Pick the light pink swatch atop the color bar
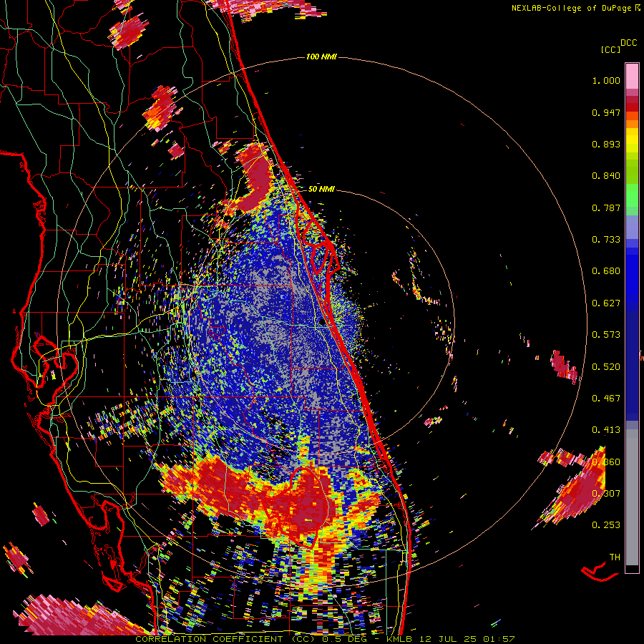The height and width of the screenshot is (644, 644). [x=632, y=76]
